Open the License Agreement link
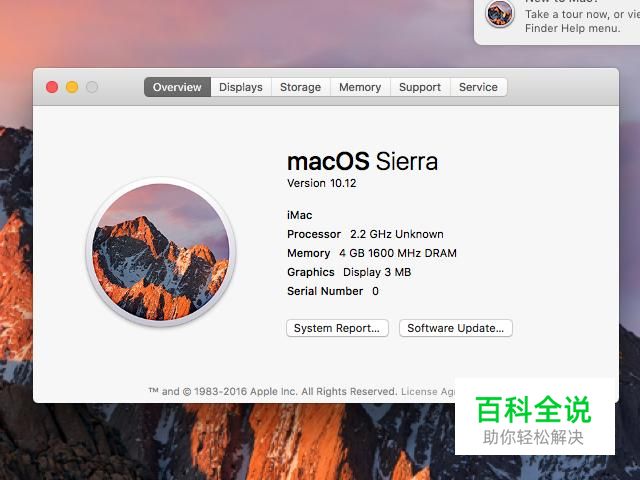The height and width of the screenshot is (480, 640). pyautogui.click(x=427, y=391)
